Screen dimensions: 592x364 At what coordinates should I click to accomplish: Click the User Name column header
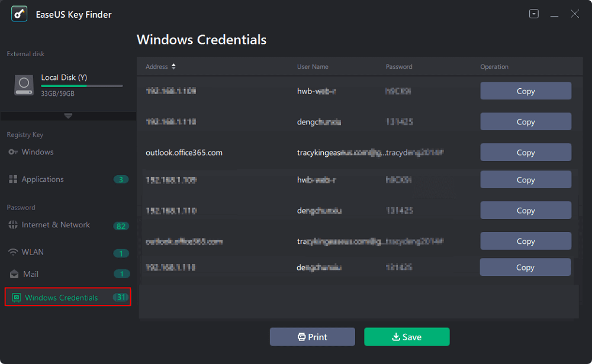tap(313, 66)
